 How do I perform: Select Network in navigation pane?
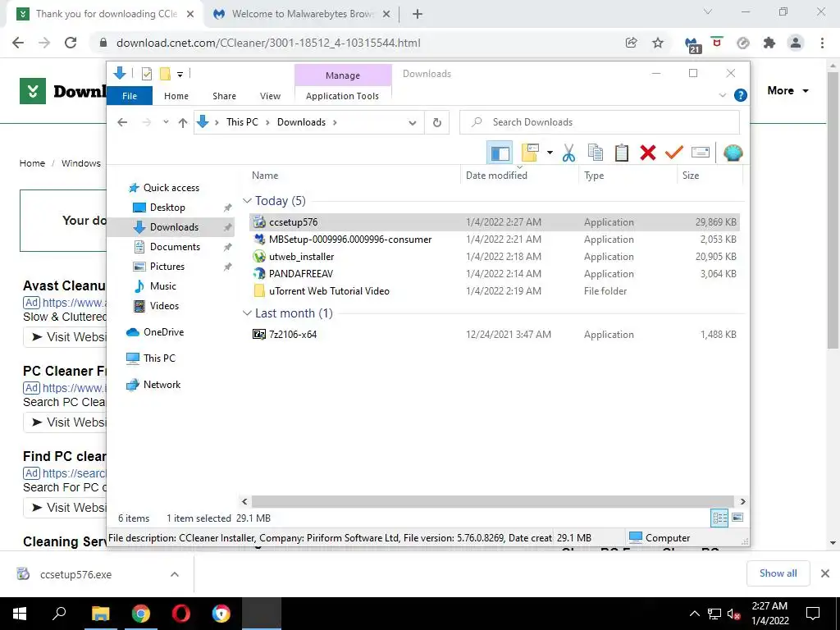[162, 385]
